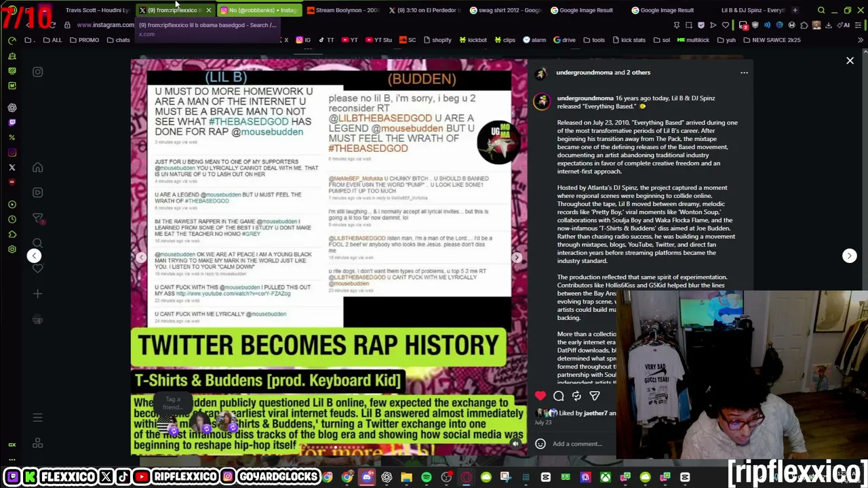Open undergroundmoma profile from header
Screen dimensions: 868x488
point(585,73)
